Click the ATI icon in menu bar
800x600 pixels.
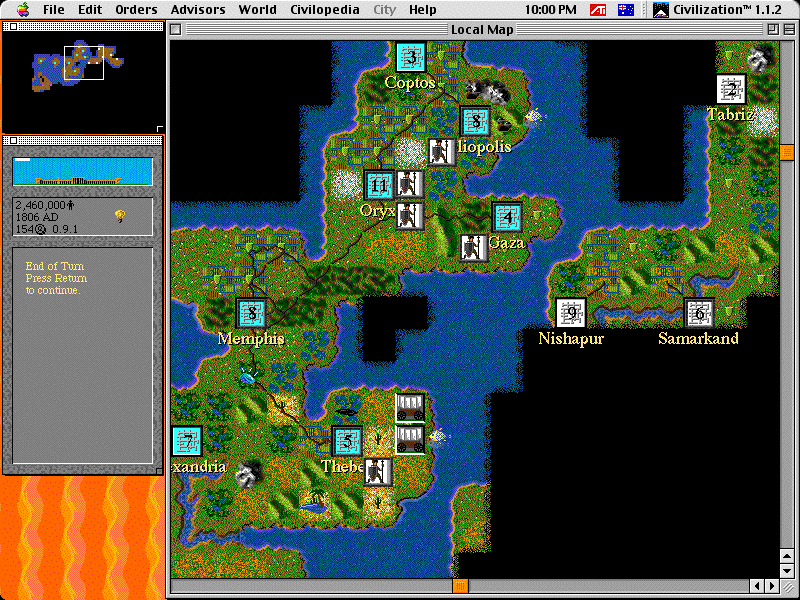(598, 9)
